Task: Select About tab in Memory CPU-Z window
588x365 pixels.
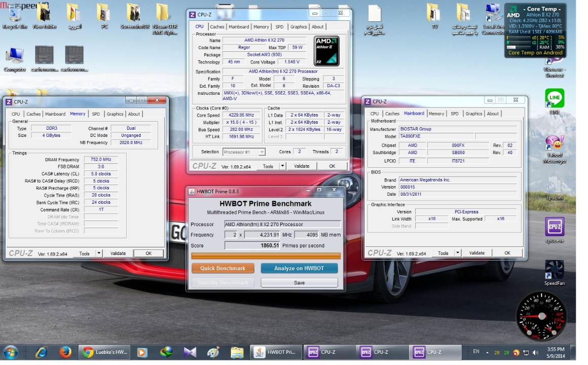Action: point(134,114)
